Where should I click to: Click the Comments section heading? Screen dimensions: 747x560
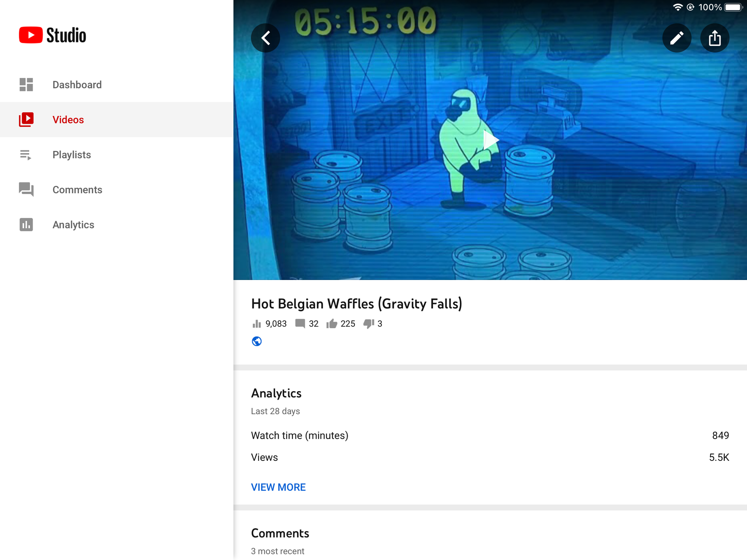coord(280,533)
